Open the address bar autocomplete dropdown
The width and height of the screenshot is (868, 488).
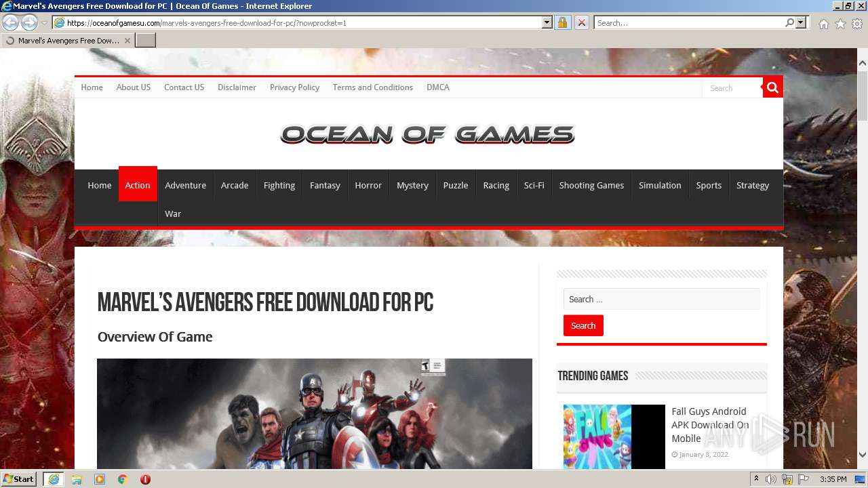547,23
